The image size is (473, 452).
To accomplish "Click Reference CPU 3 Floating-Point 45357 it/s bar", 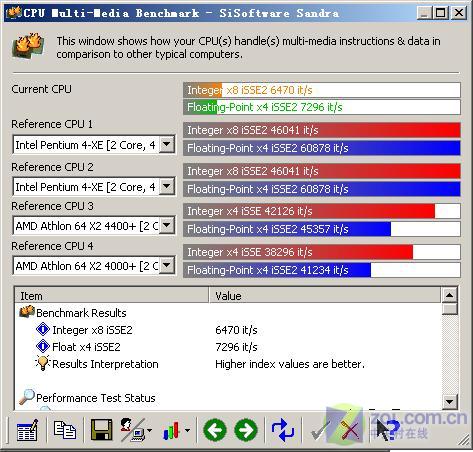I will [322, 229].
